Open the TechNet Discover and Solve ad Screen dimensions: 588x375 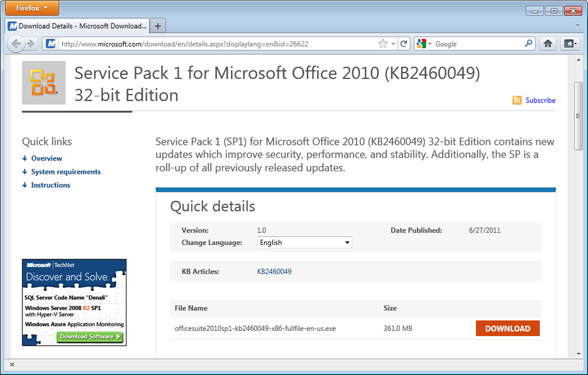click(74, 303)
